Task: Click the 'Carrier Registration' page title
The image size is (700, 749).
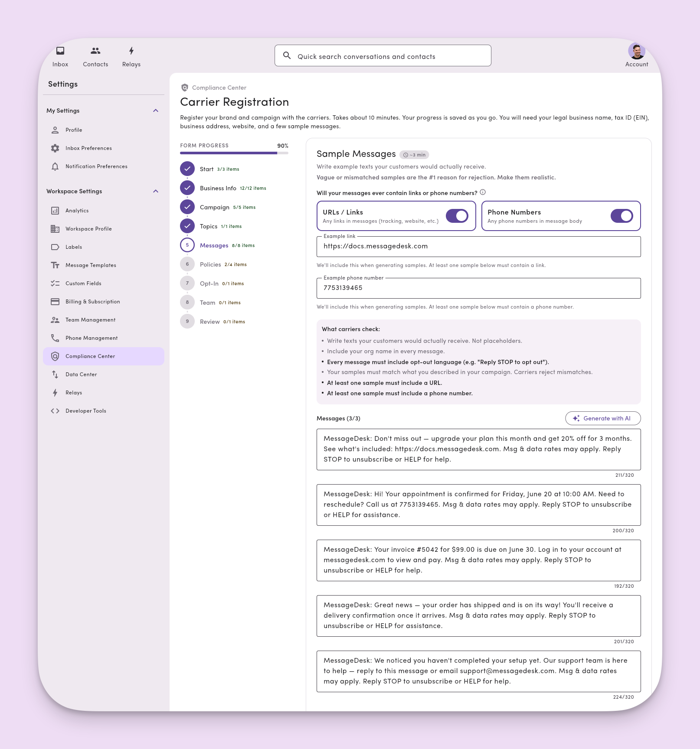Action: pyautogui.click(x=235, y=102)
